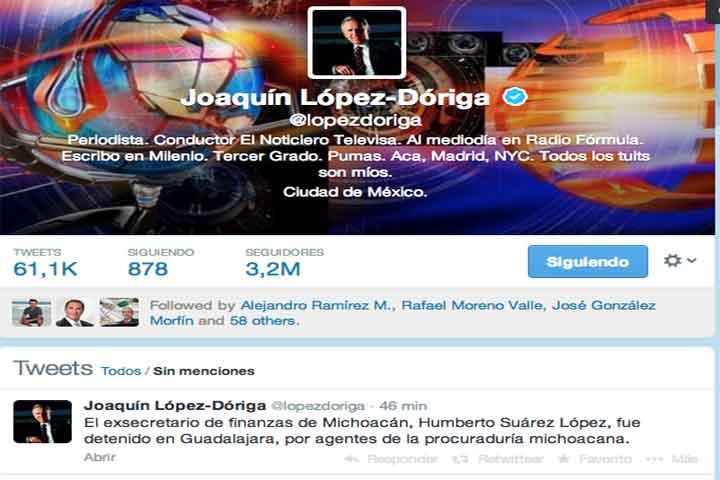Click the reply arrow icon on the tweet
The height and width of the screenshot is (480, 720).
point(352,458)
